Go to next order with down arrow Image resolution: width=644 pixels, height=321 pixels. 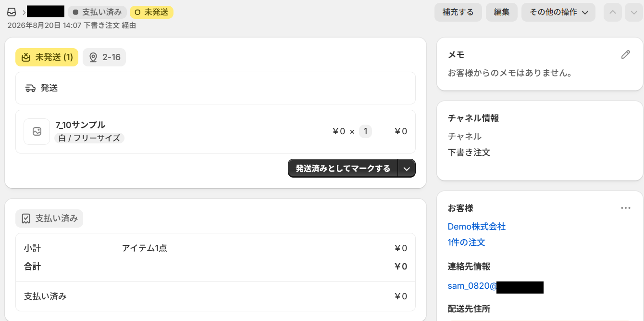click(x=634, y=13)
